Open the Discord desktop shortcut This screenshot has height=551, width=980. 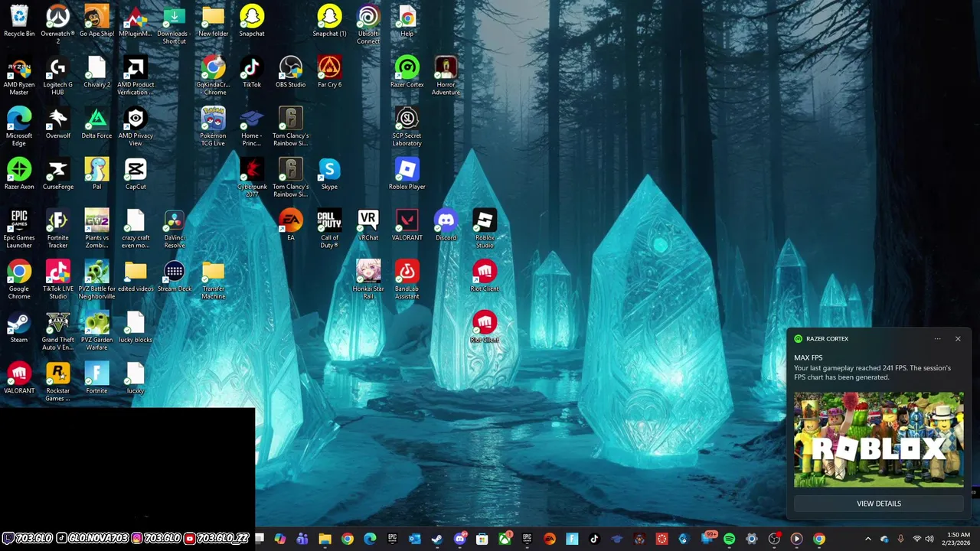[x=446, y=225]
